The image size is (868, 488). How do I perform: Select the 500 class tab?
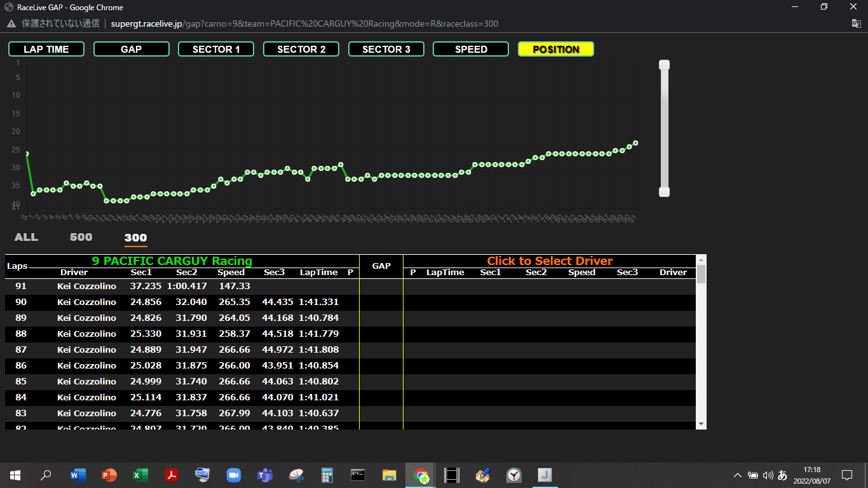coord(81,237)
